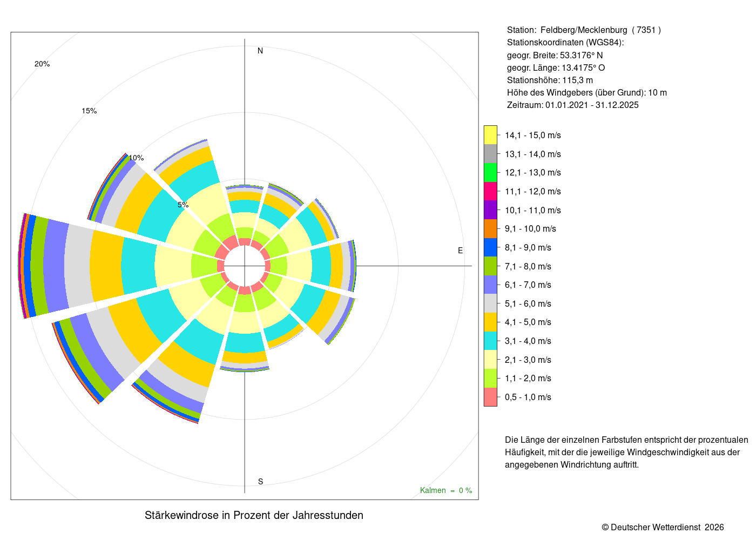Select the gray 13,1 - 14,0 m/s legend swatch
The width and height of the screenshot is (756, 540).
pyautogui.click(x=490, y=154)
